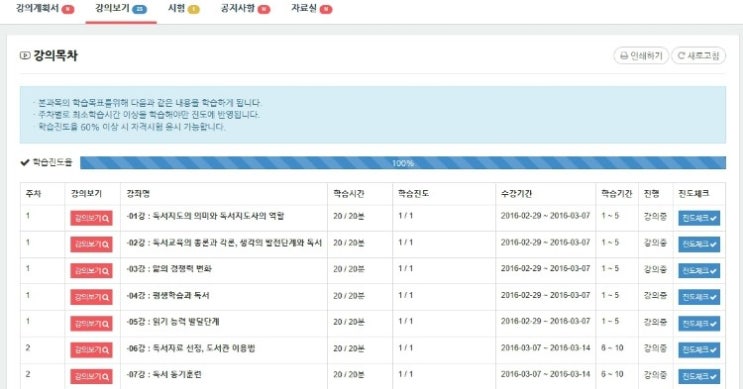Click the yellow badge on 시험 tab
The width and height of the screenshot is (743, 389).
coord(193,9)
